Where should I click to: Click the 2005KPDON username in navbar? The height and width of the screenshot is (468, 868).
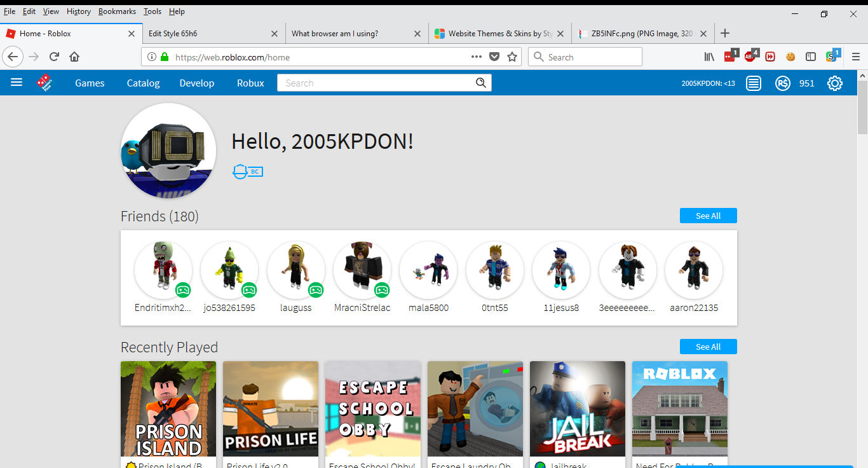709,83
